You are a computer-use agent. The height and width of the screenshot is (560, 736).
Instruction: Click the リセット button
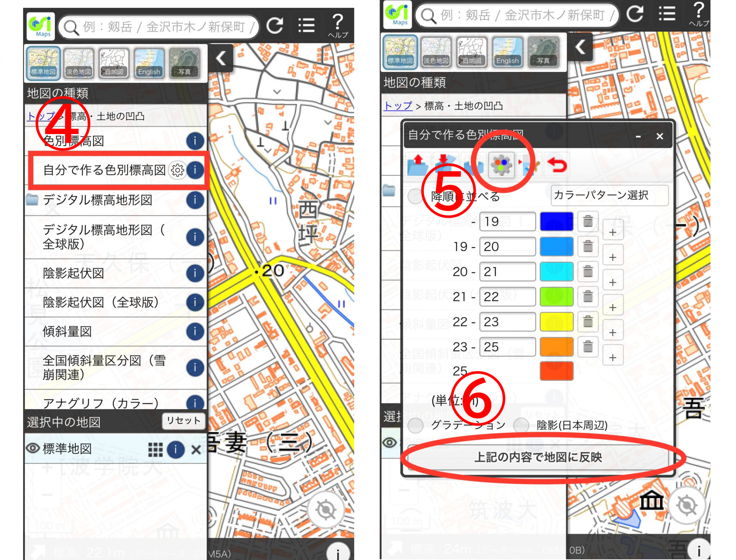[184, 421]
